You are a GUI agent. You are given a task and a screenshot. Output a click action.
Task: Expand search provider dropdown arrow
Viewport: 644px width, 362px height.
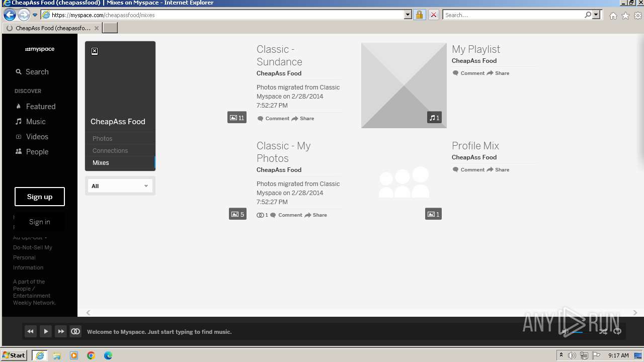pos(596,15)
